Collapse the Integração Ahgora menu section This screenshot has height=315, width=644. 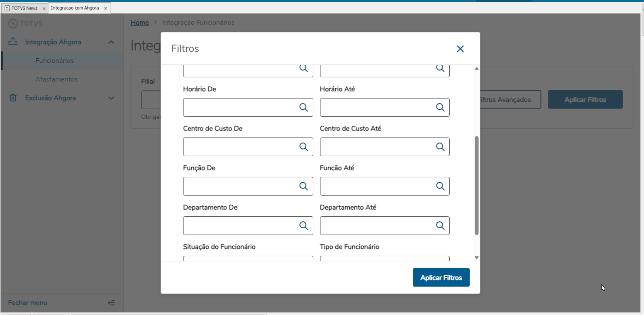pyautogui.click(x=111, y=42)
